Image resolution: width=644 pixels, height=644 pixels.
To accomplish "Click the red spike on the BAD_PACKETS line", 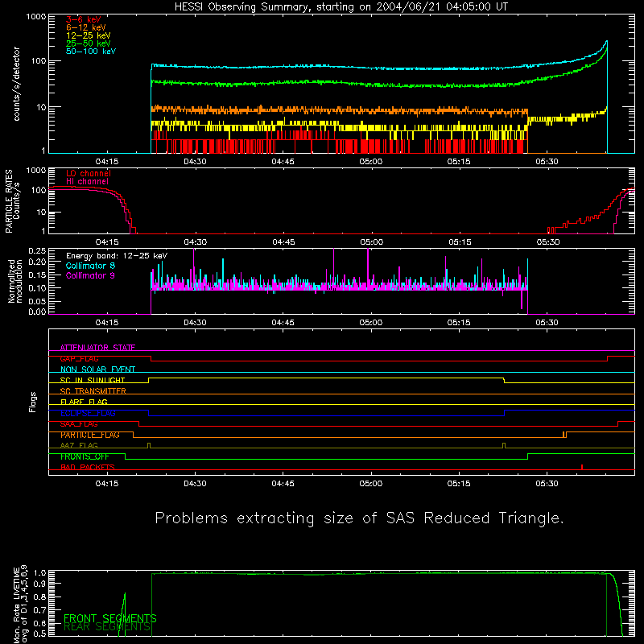I will click(582, 467).
